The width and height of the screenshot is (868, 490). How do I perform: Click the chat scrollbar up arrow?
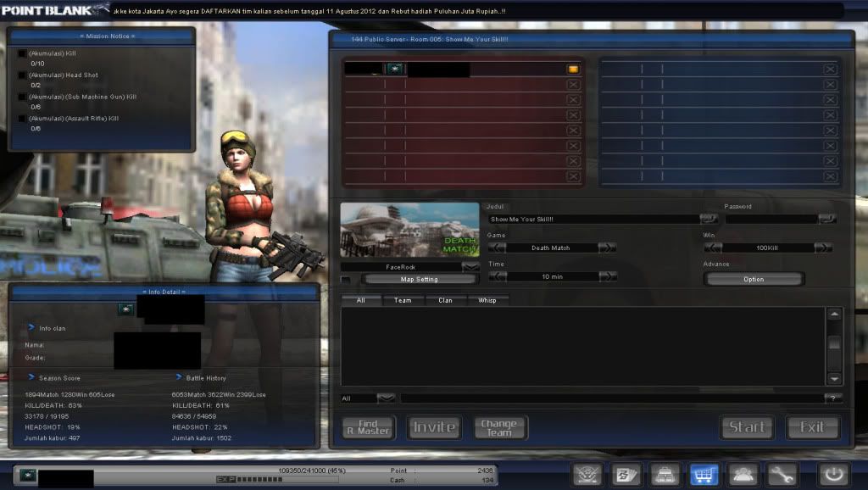coord(834,315)
